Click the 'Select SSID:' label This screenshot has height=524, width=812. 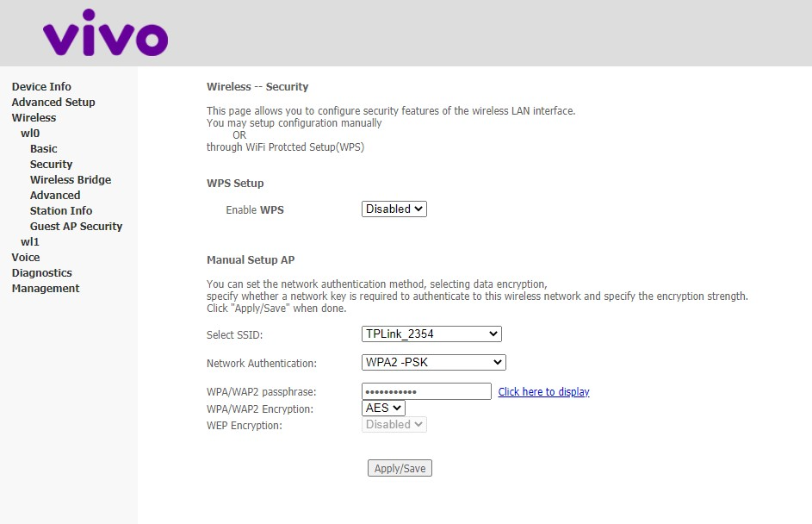pos(234,334)
